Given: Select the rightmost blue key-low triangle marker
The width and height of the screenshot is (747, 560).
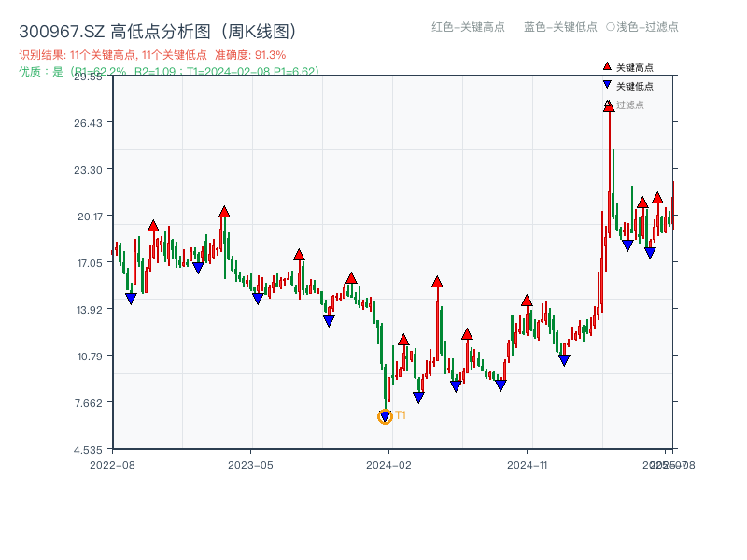Looking at the screenshot, I should pyautogui.click(x=650, y=253).
